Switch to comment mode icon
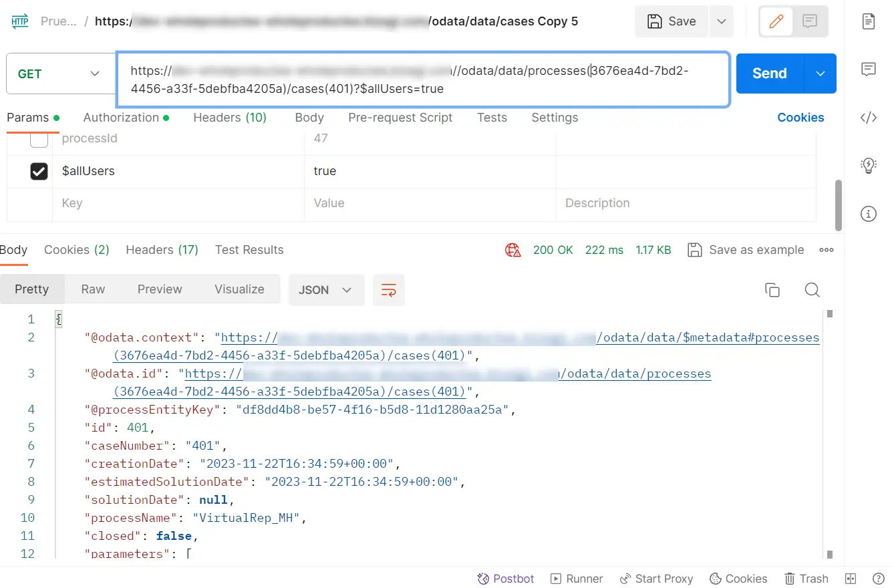The image size is (892, 588). point(810,21)
